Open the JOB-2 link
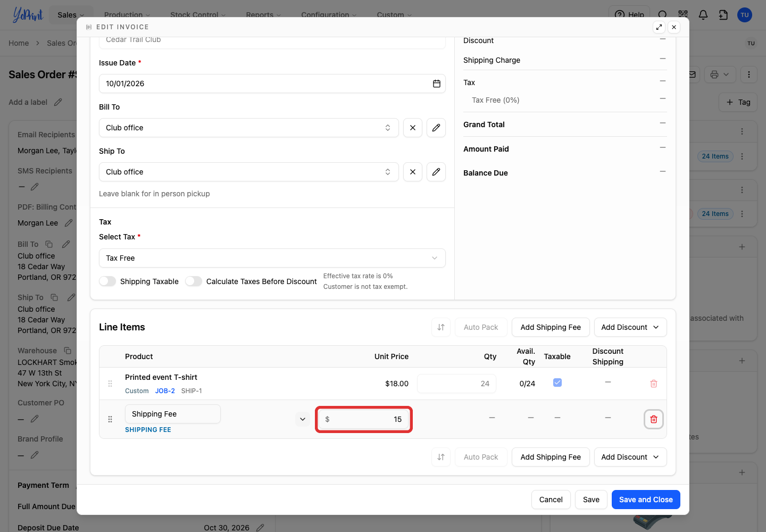 click(x=165, y=391)
